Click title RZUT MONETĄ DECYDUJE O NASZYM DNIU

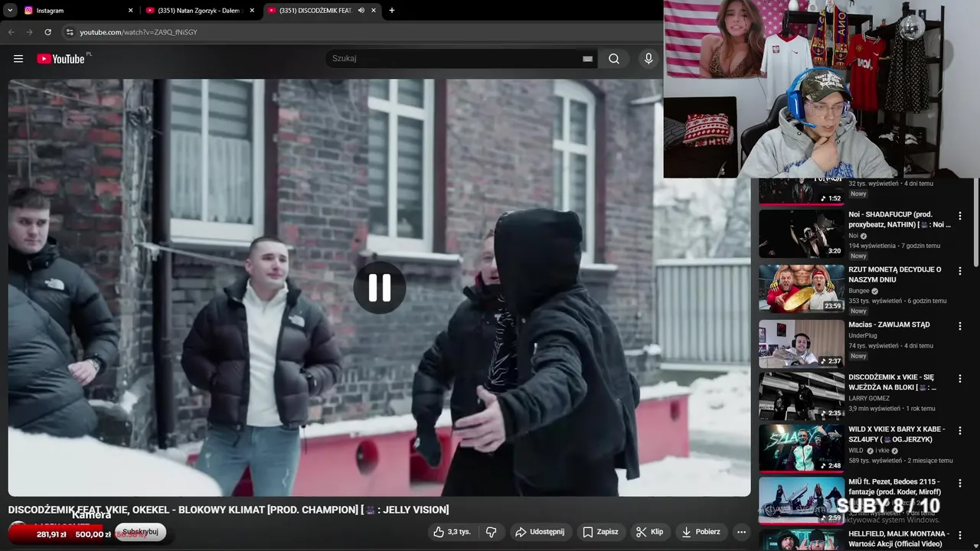[x=895, y=275]
